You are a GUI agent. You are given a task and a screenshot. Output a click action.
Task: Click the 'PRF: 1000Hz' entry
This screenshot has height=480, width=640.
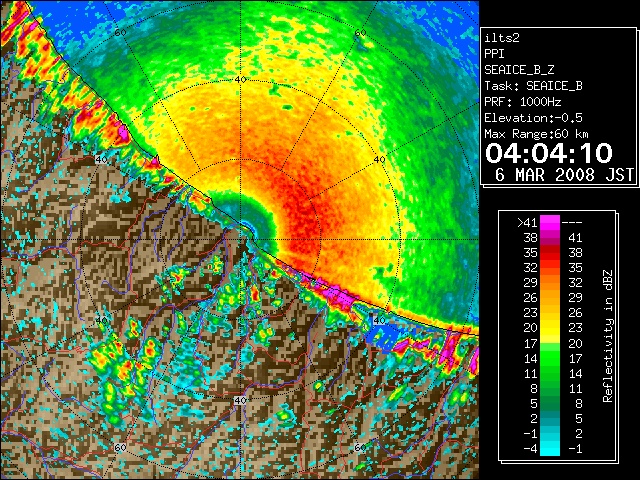pyautogui.click(x=523, y=102)
